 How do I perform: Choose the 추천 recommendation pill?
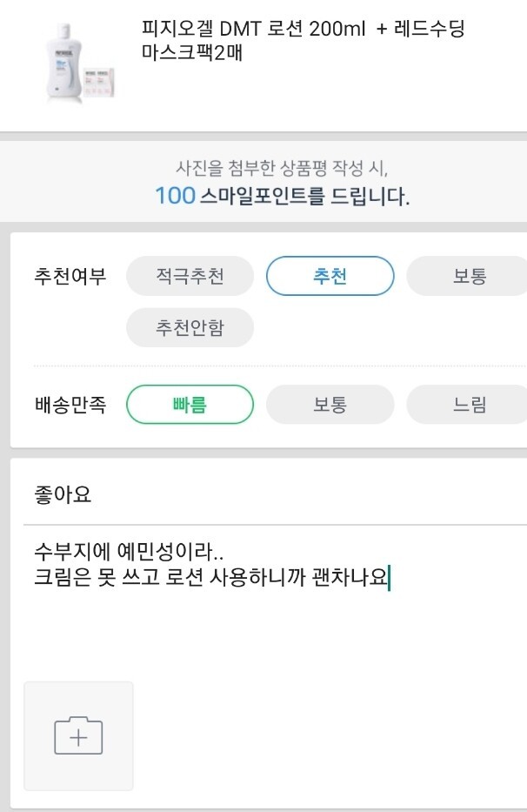(x=330, y=276)
